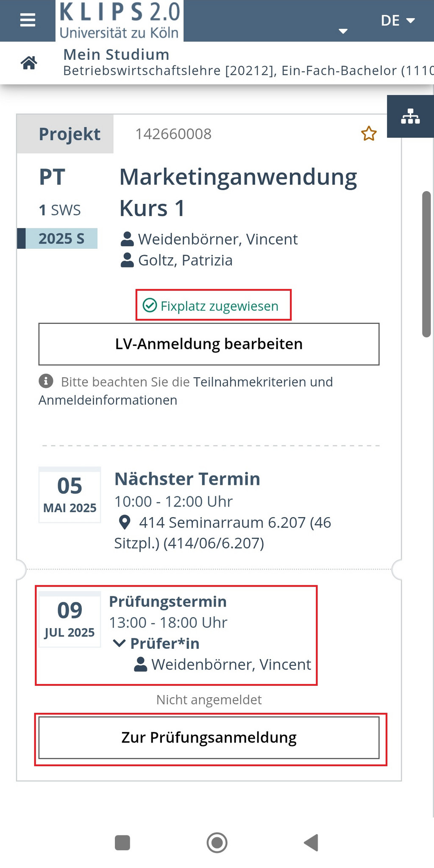Click LV-Anmeldung bearbeiten button
Image resolution: width=434 pixels, height=868 pixels.
tap(209, 344)
